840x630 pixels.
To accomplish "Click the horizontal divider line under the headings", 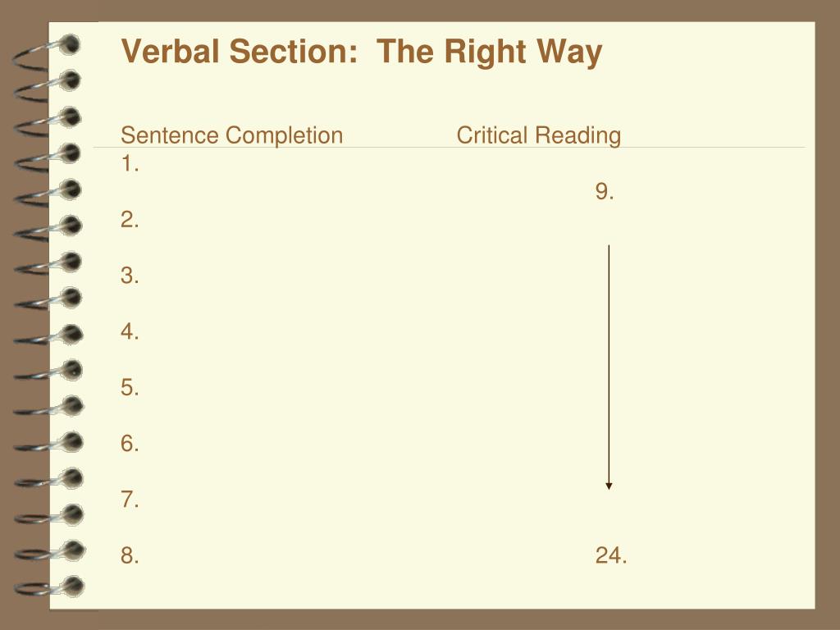I will pos(449,147).
